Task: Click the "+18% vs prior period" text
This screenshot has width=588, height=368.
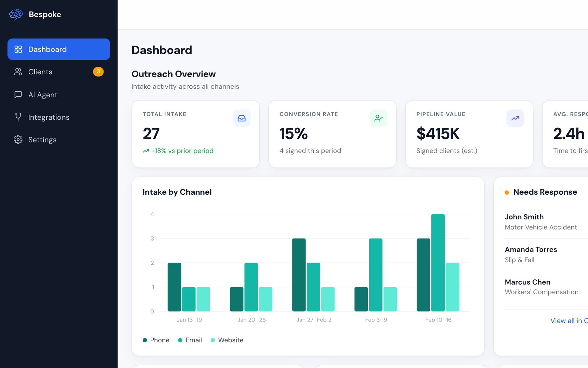Action: 182,151
